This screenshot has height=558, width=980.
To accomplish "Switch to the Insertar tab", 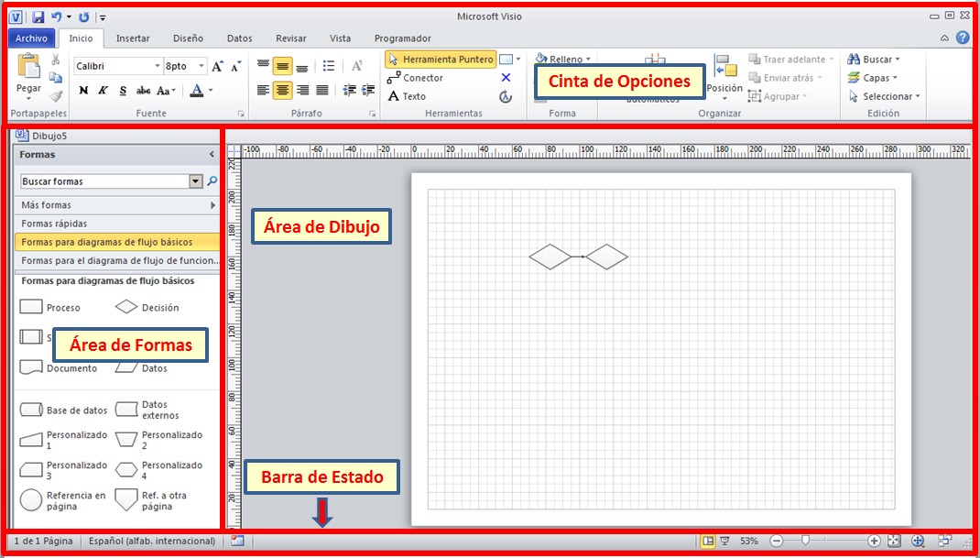I will point(133,38).
